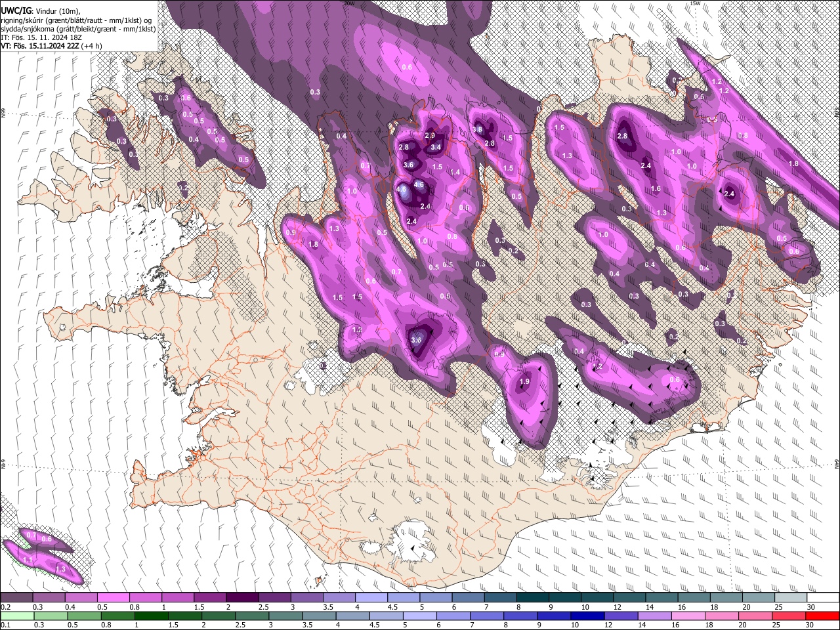
Task: Select the '18' label under the lower legend
Action: coord(709,625)
